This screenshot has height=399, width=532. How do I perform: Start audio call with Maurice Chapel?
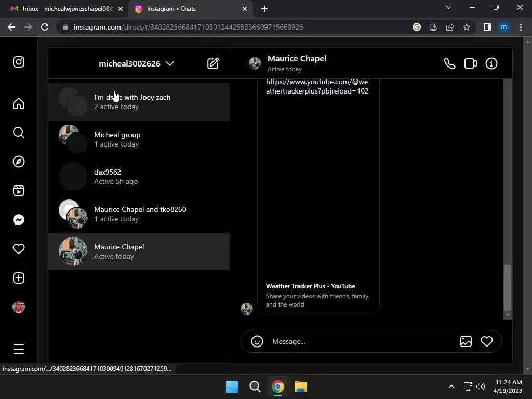coord(449,63)
